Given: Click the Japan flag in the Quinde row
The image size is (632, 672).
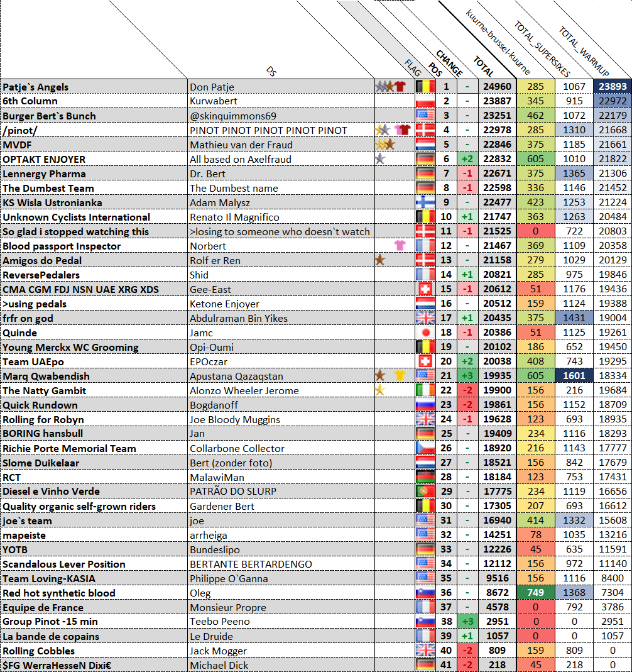Looking at the screenshot, I should pyautogui.click(x=425, y=333).
